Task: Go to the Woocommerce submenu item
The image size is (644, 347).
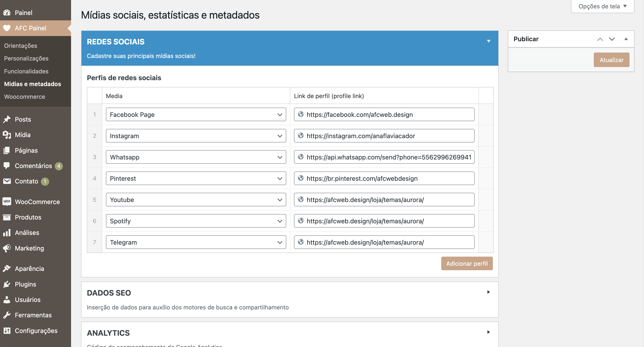Action: point(24,96)
